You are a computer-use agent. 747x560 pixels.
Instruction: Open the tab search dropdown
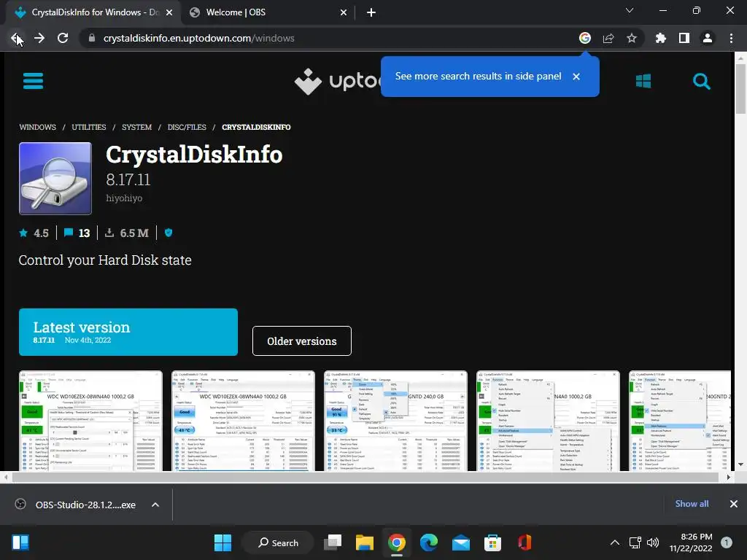630,10
